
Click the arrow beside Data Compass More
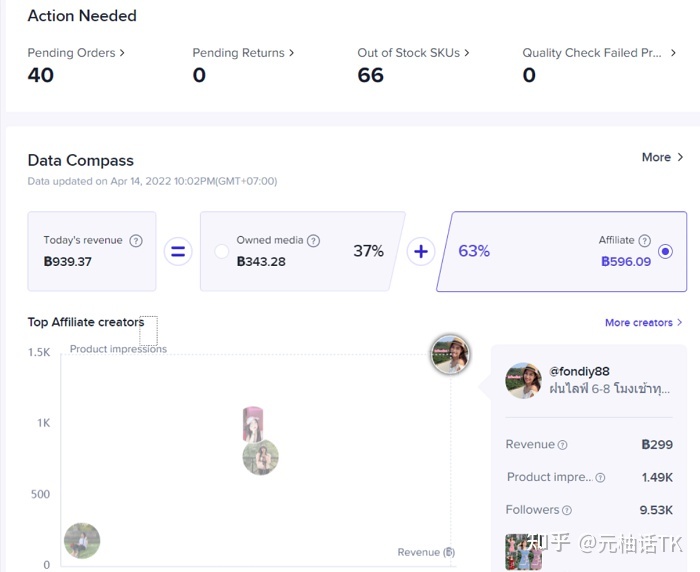[680, 157]
